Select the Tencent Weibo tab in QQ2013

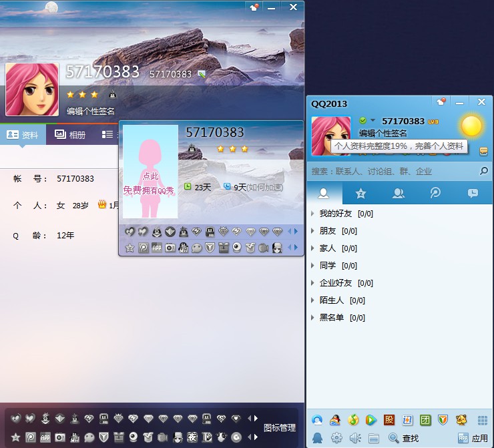pyautogui.click(x=435, y=193)
